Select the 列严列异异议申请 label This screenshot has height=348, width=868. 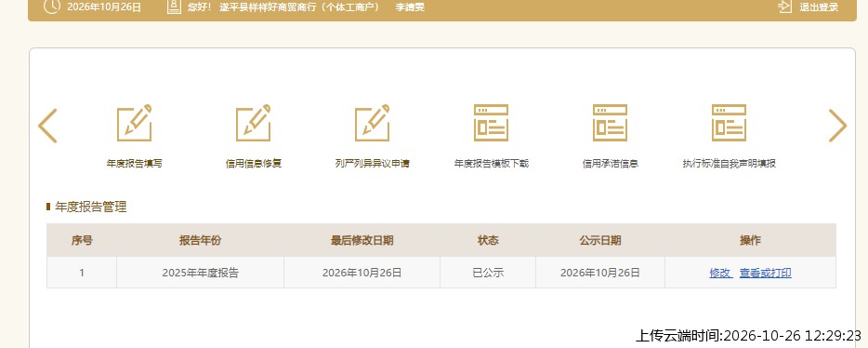pyautogui.click(x=373, y=164)
